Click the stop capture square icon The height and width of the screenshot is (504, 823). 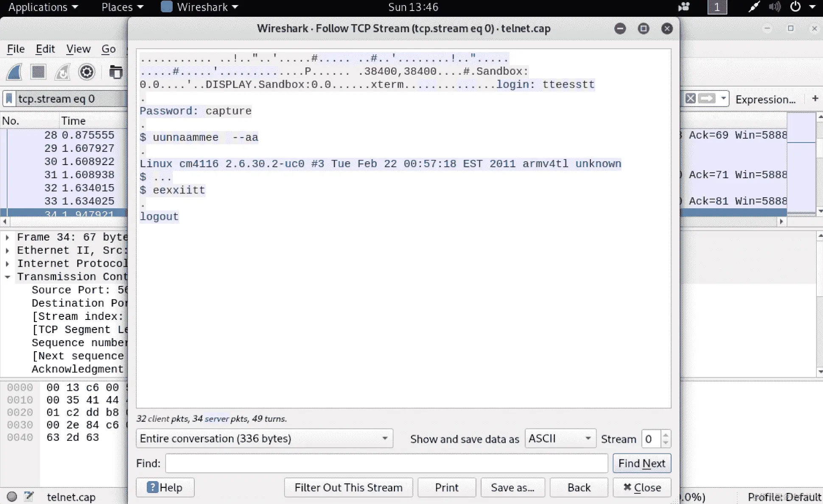pos(38,72)
